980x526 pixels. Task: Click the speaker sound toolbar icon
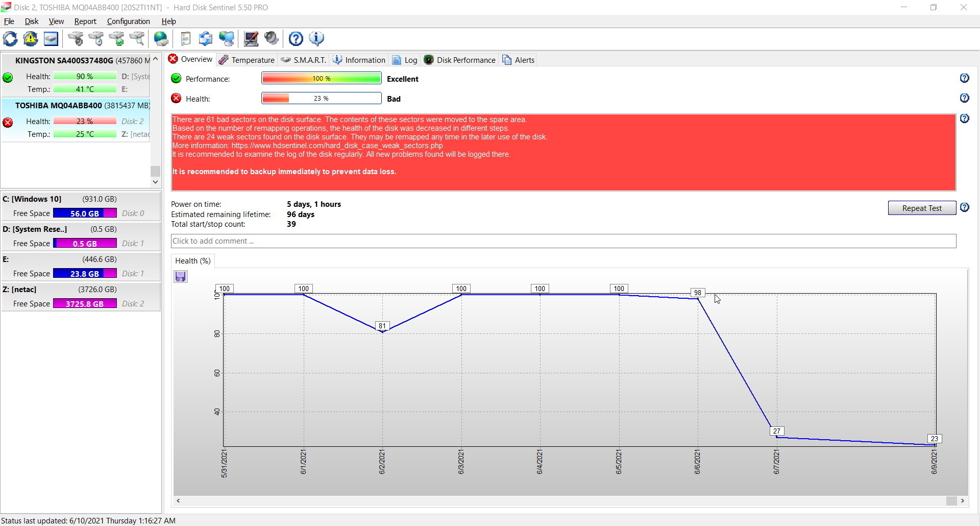pyautogui.click(x=272, y=39)
